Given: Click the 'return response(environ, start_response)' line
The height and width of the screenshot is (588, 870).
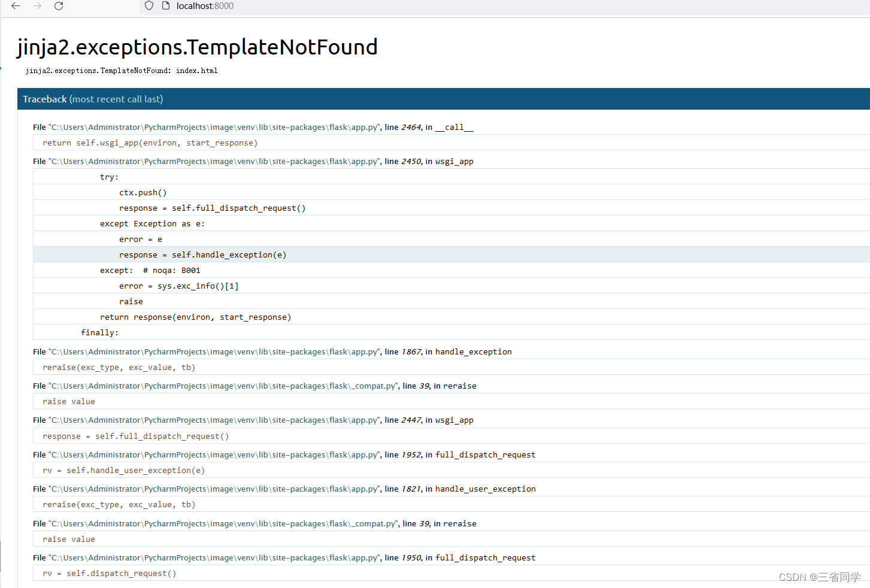Looking at the screenshot, I should point(451,317).
